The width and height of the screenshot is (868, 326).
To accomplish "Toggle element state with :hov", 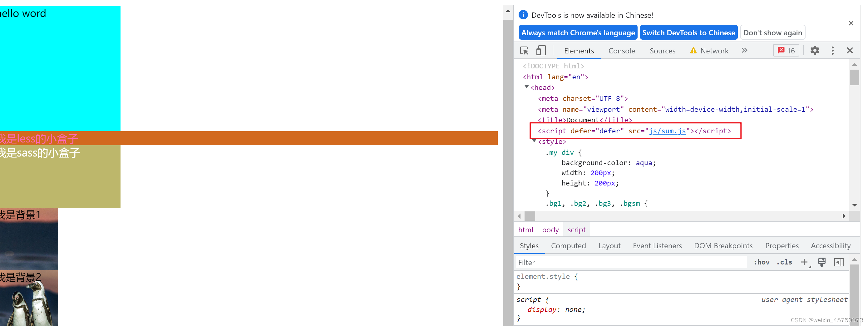I will [x=762, y=262].
